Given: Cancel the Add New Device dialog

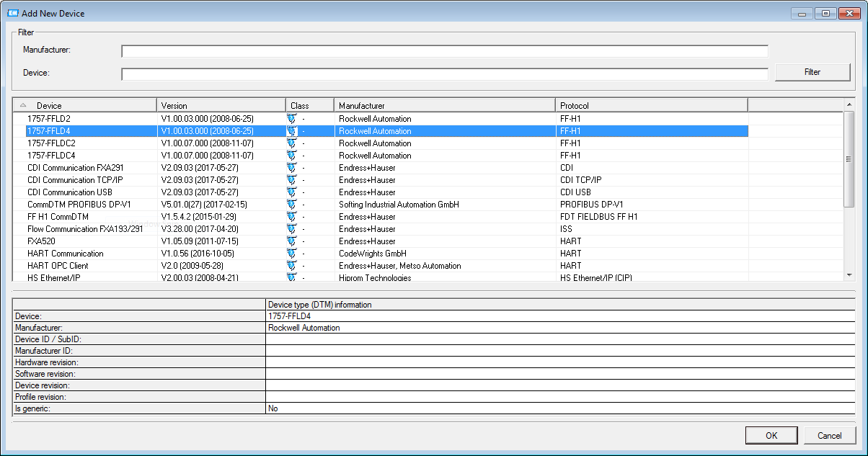Looking at the screenshot, I should click(x=829, y=435).
